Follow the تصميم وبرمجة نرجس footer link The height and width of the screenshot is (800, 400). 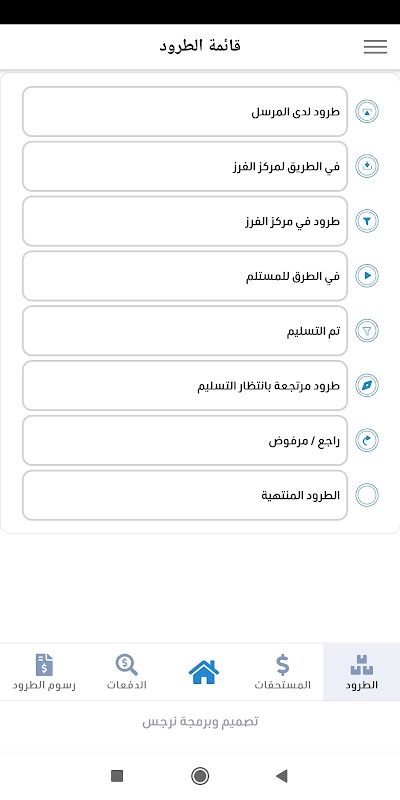tap(200, 722)
